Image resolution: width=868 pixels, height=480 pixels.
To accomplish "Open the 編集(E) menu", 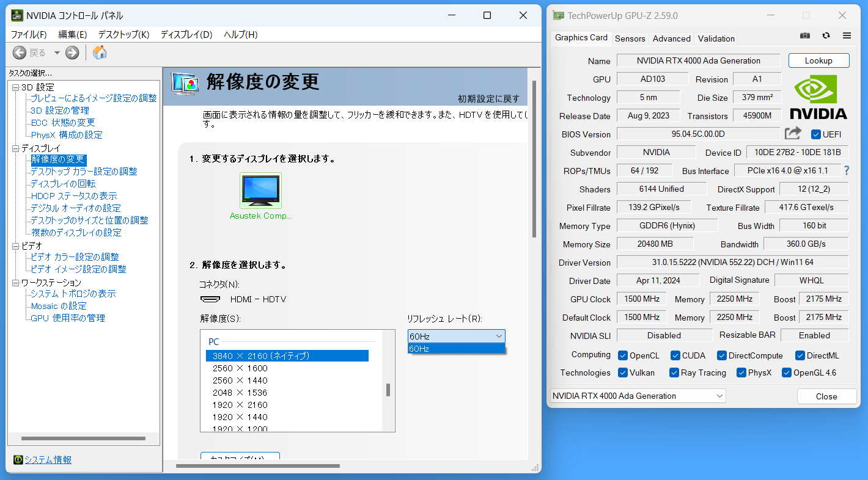I will [73, 34].
